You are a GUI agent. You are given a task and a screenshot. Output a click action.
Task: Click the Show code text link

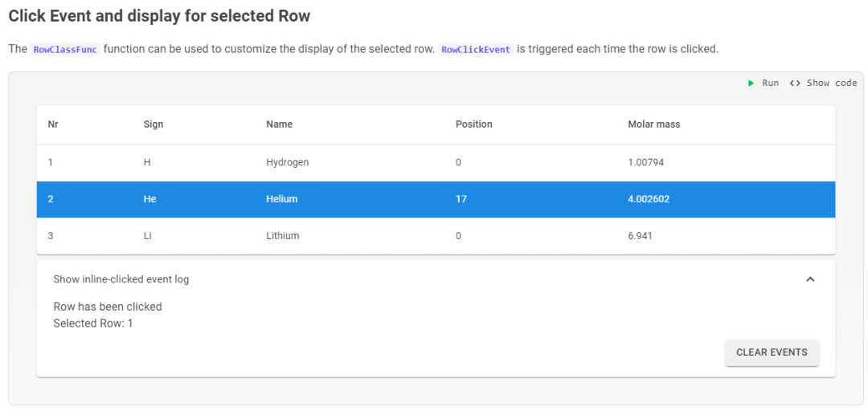click(832, 83)
